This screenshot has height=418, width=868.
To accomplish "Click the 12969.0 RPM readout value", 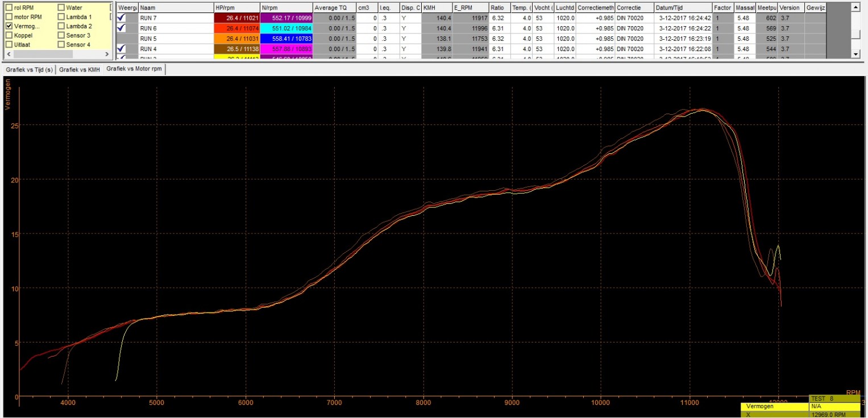I will tap(828, 415).
